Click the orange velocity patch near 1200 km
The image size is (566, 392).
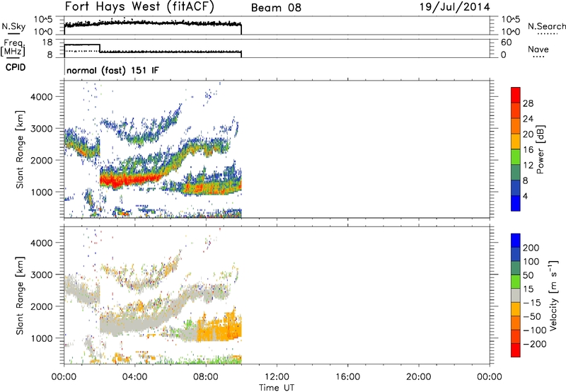(219, 330)
